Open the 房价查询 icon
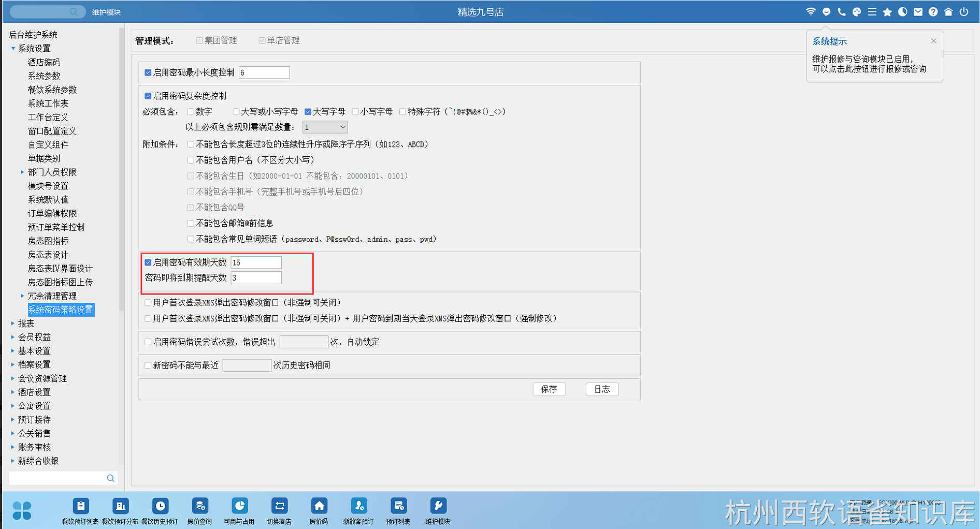Image resolution: width=980 pixels, height=529 pixels. click(200, 506)
